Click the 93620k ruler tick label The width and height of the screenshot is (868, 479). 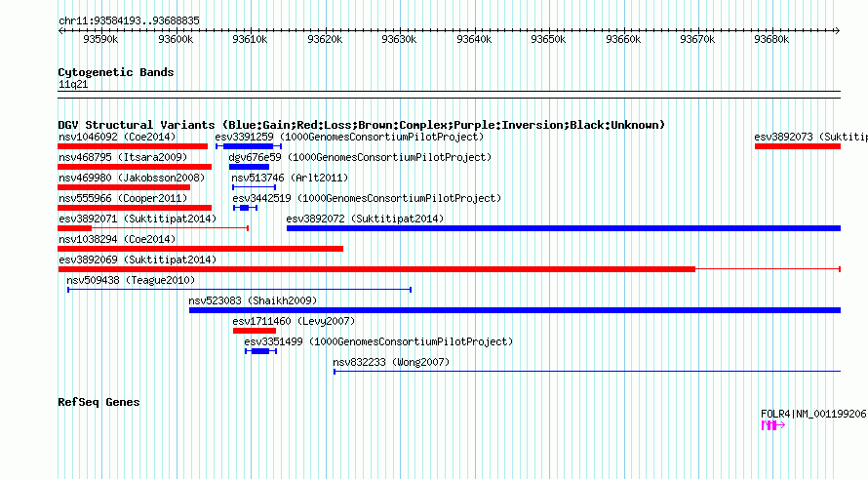click(325, 39)
